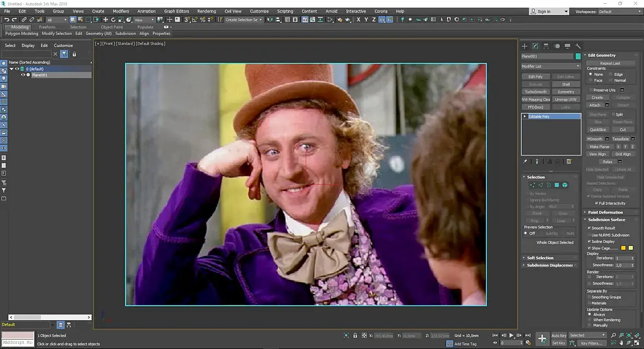
Task: Open the Create tab in the command panel
Action: pyautogui.click(x=524, y=46)
